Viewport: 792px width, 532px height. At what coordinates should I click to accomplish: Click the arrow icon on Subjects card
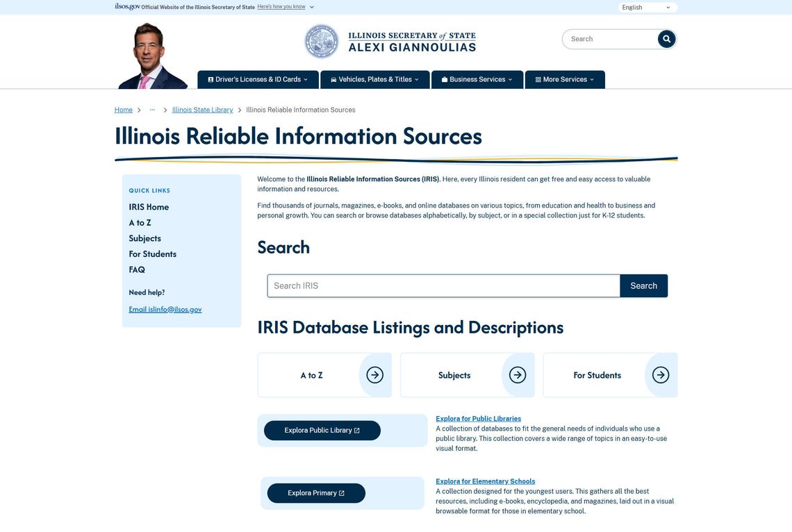tap(518, 375)
